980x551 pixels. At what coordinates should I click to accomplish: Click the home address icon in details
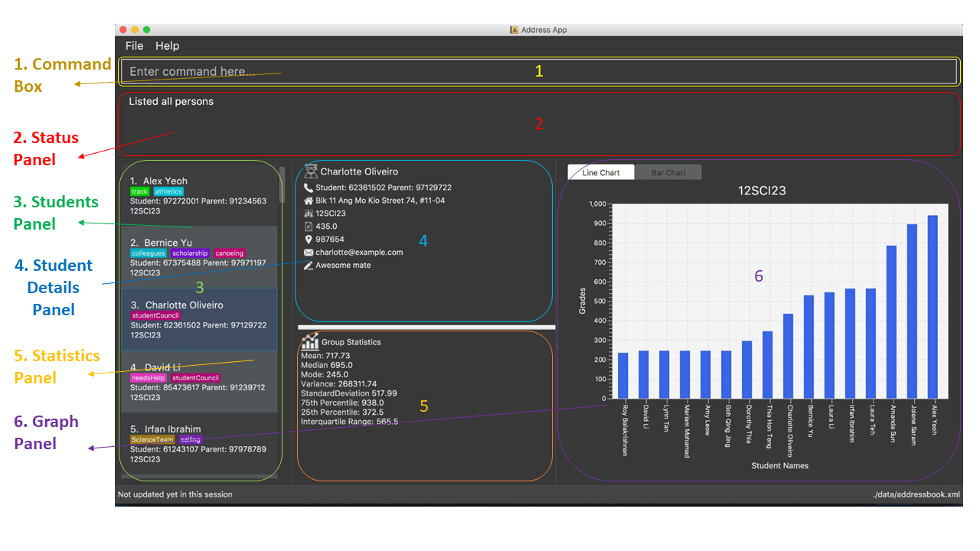tap(309, 201)
